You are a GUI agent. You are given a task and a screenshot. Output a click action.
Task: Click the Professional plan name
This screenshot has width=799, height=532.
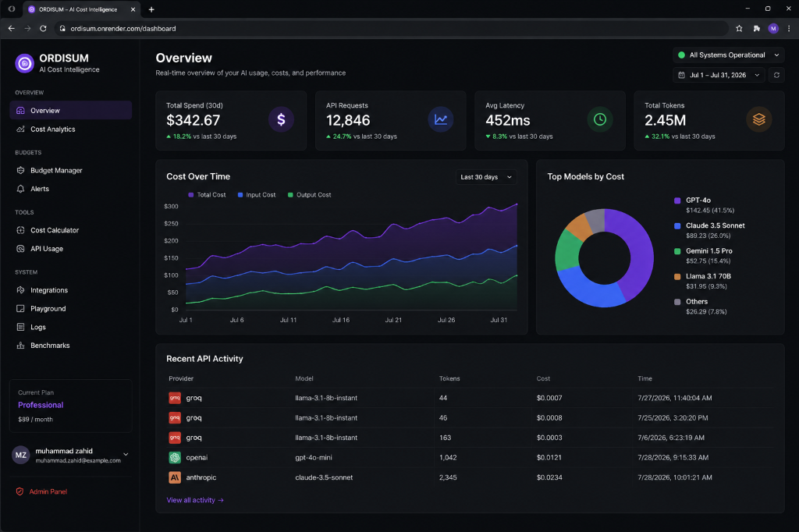pos(41,405)
